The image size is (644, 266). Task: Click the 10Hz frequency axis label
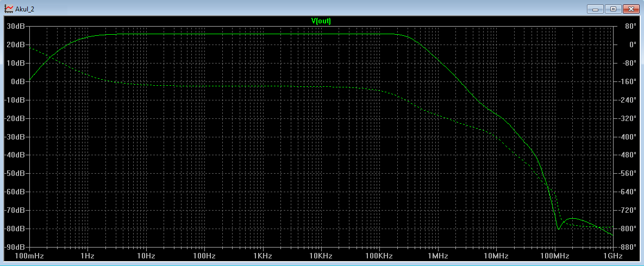(146, 256)
